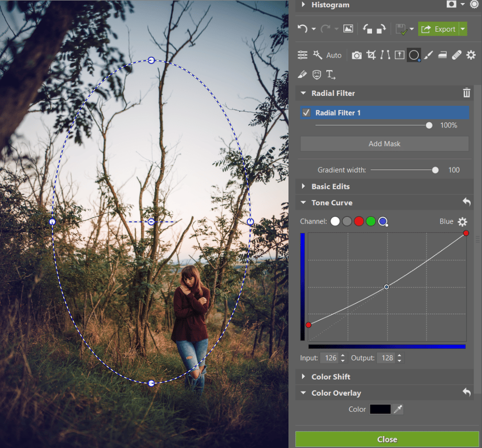Select the perspective lines tool
This screenshot has height=448, width=482.
[x=385, y=55]
